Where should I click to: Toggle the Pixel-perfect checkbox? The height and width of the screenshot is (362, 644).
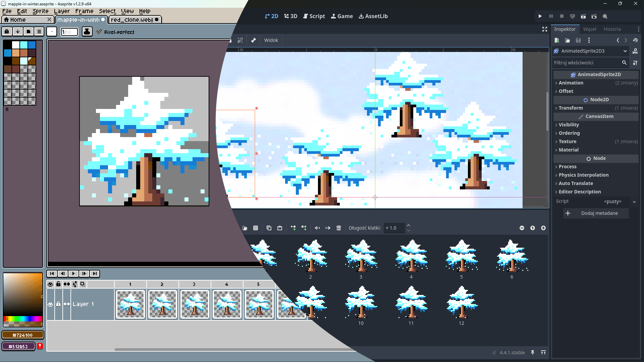click(x=99, y=32)
